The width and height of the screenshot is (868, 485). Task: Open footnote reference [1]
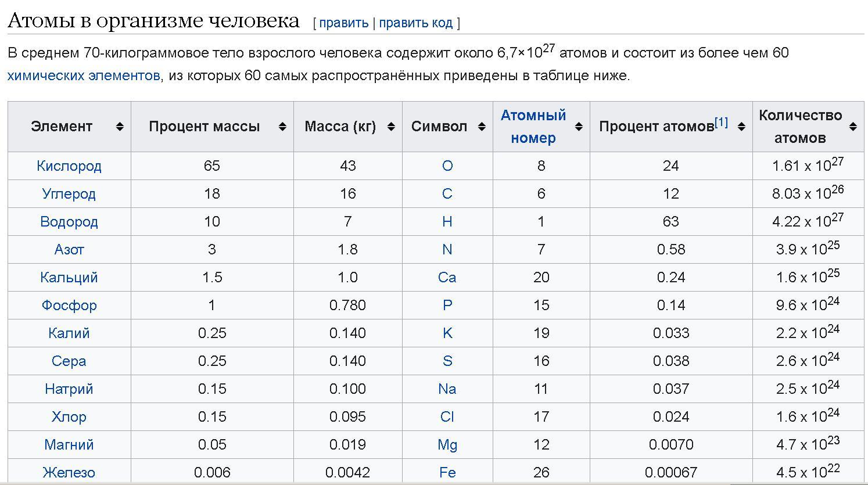[721, 122]
